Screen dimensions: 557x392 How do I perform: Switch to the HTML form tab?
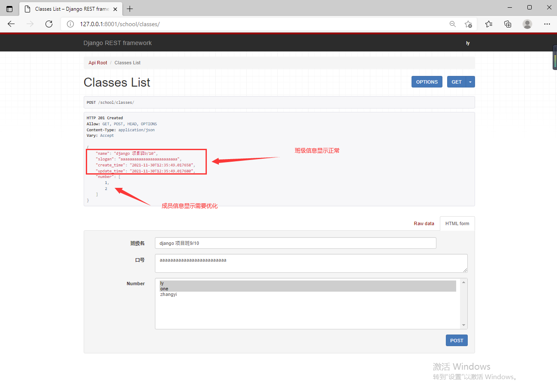(457, 223)
